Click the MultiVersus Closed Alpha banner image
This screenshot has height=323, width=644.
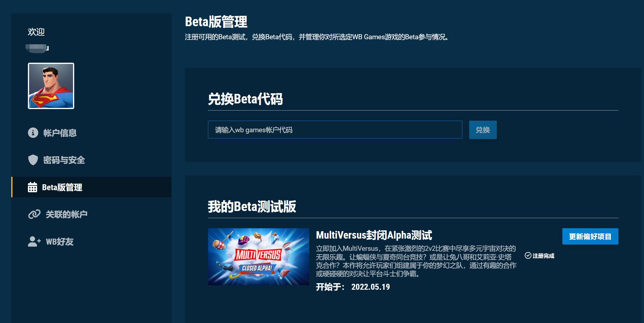(x=258, y=257)
